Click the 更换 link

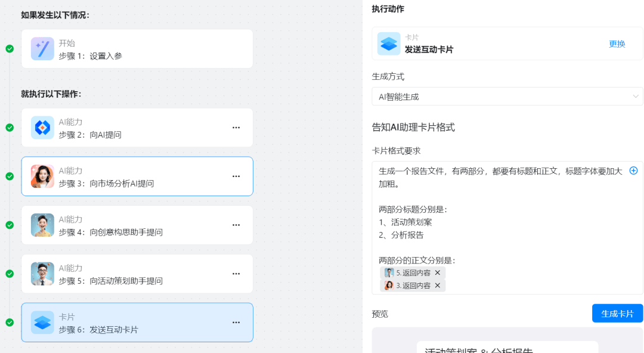coord(617,44)
